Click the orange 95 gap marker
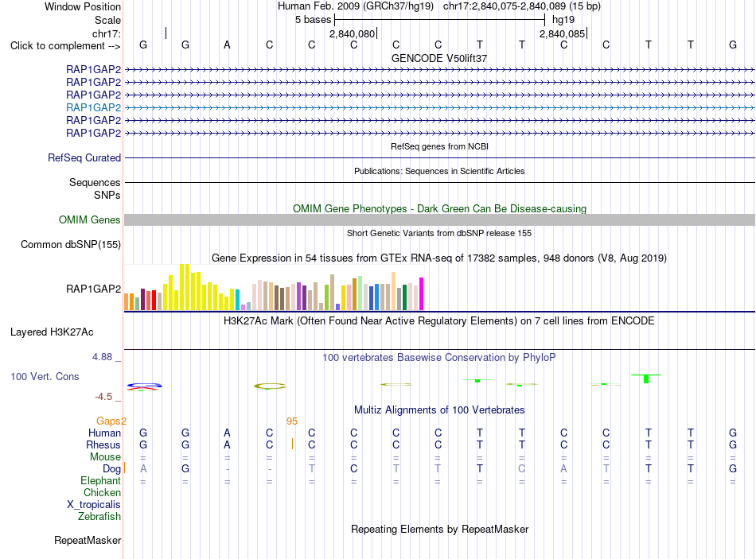The height and width of the screenshot is (559, 756). (x=292, y=421)
